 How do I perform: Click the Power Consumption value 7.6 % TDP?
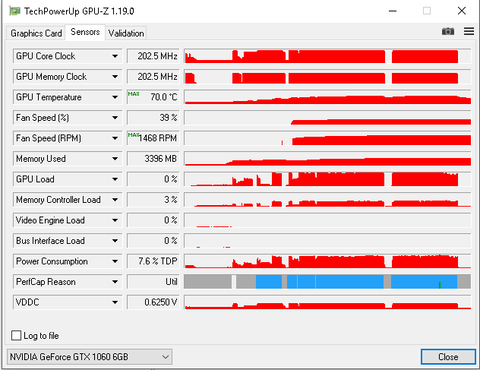(x=153, y=261)
